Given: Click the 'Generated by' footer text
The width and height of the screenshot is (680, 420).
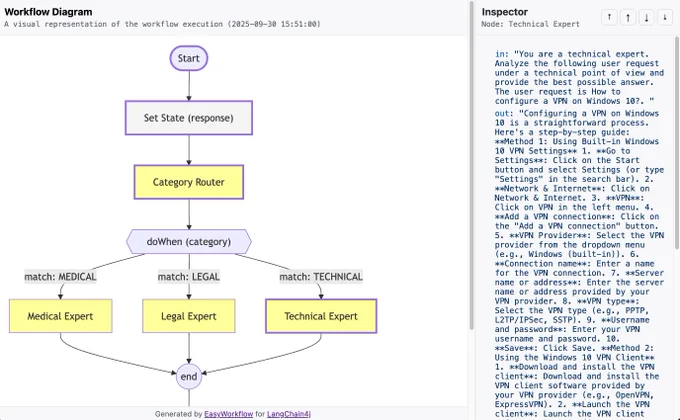Looking at the screenshot, I should point(178,414).
